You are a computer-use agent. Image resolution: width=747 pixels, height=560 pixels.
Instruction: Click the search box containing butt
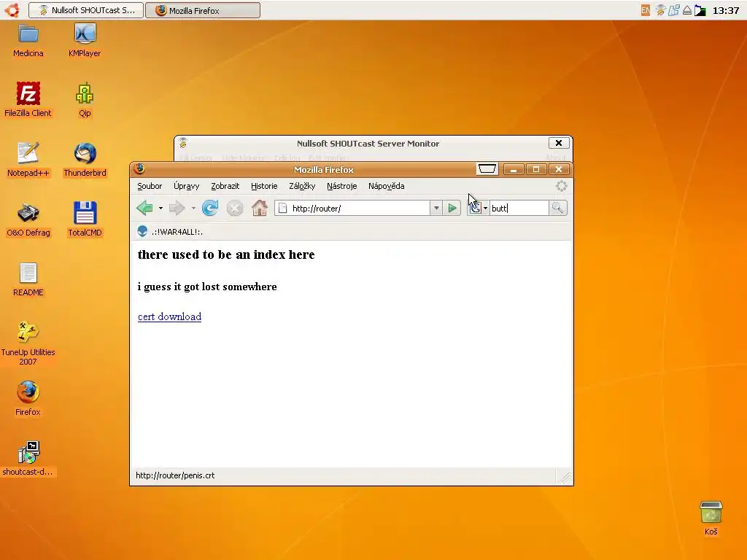click(x=519, y=208)
